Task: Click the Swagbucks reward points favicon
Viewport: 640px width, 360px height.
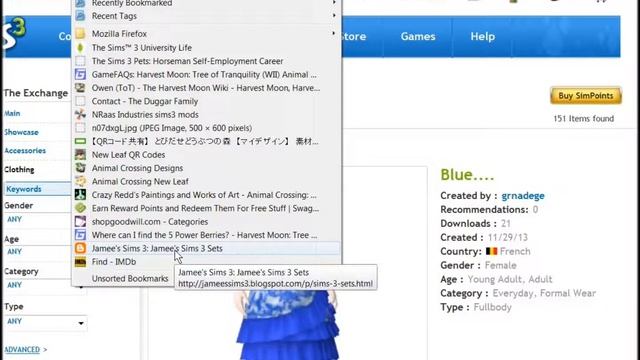Action: coord(80,208)
